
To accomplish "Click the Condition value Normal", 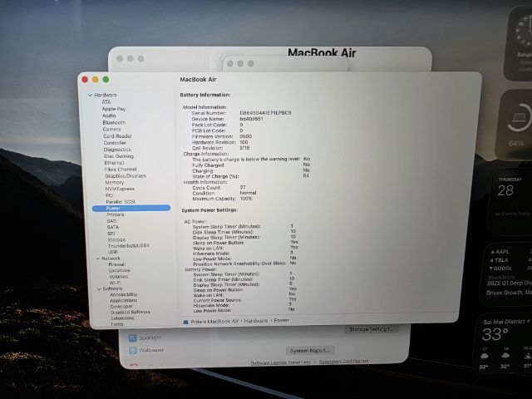I will [x=248, y=193].
